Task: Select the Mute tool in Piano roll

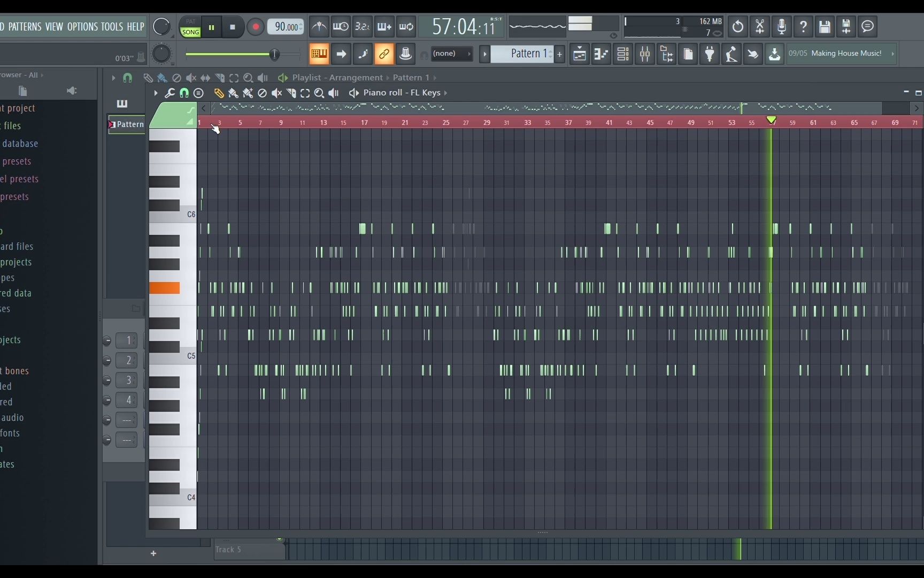Action: (276, 93)
